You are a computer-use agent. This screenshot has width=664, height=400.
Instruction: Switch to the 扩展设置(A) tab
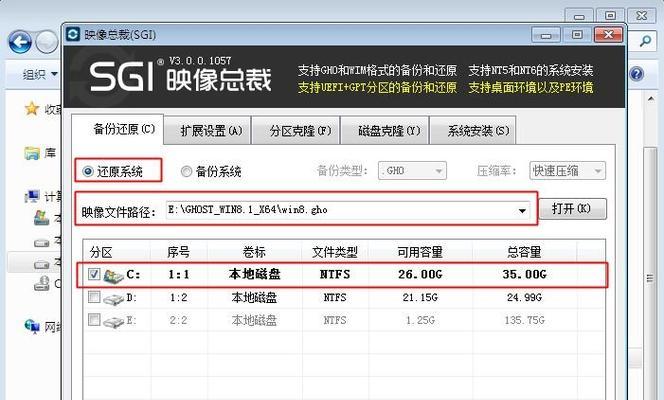click(x=208, y=131)
